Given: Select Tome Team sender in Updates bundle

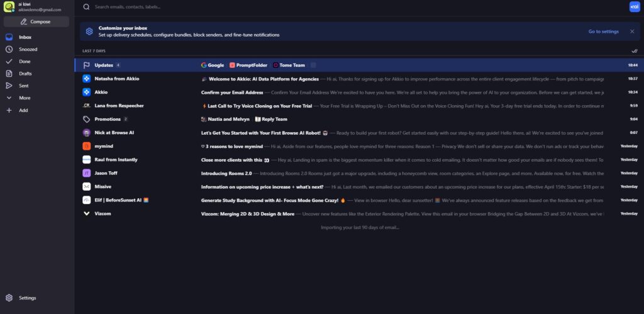Looking at the screenshot, I should 289,65.
